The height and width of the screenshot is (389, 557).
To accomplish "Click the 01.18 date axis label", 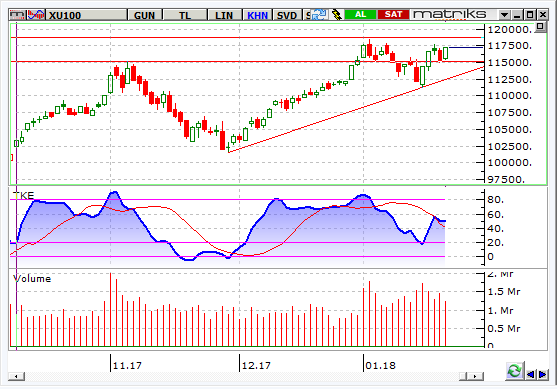I will point(380,365).
